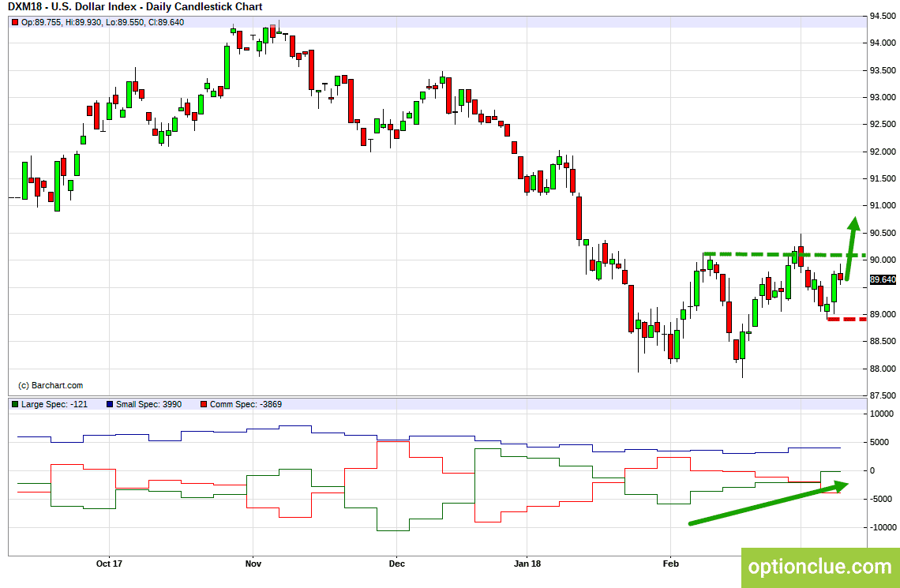Click the 93.000 price axis label
The image size is (900, 588).
click(x=883, y=98)
